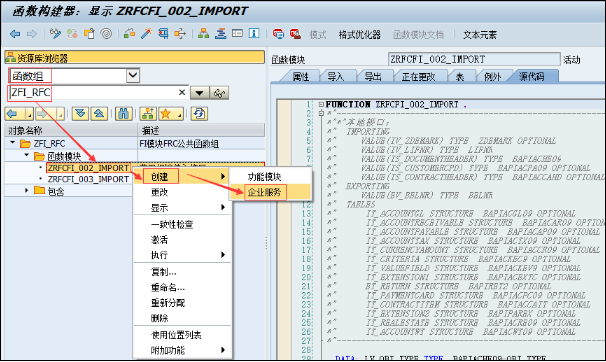This screenshot has width=606, height=362.
Task: Collapse the ZFI_RFC tree folder
Action: click(x=13, y=143)
